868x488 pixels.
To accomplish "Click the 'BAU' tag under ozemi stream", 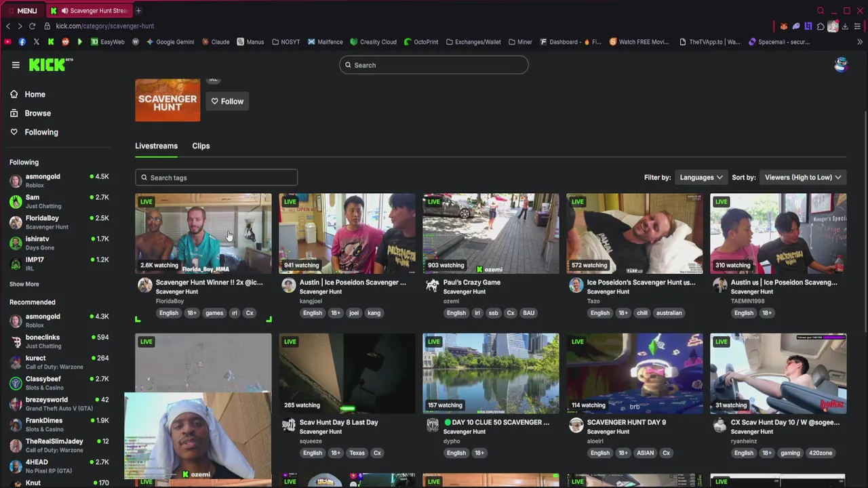I will click(528, 313).
